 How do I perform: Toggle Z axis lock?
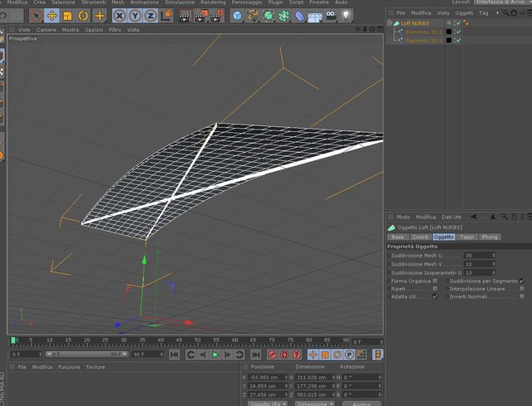(x=150, y=16)
